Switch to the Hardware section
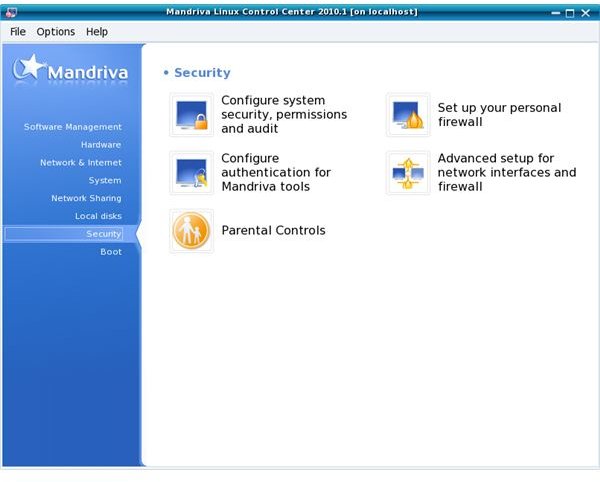 [101, 145]
